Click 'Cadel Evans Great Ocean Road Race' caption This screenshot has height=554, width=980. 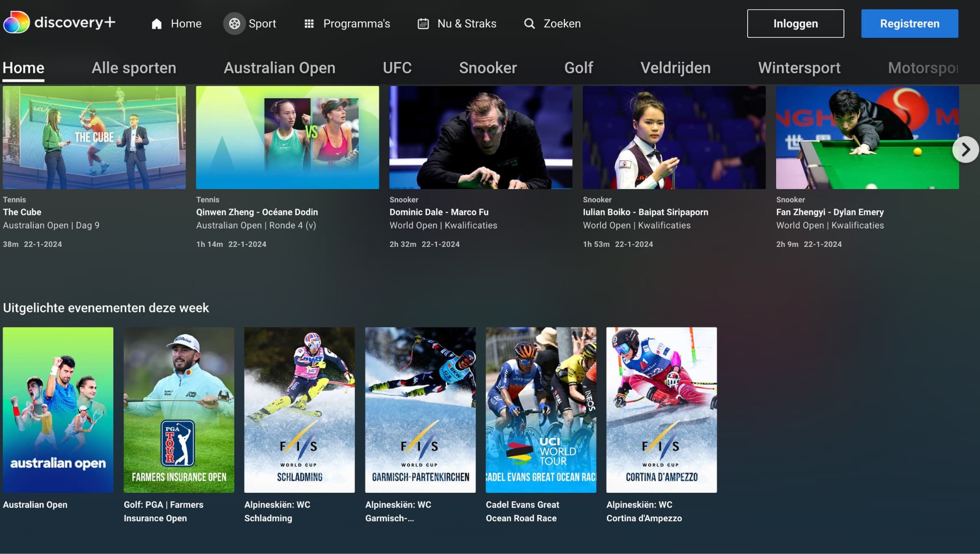click(x=522, y=511)
